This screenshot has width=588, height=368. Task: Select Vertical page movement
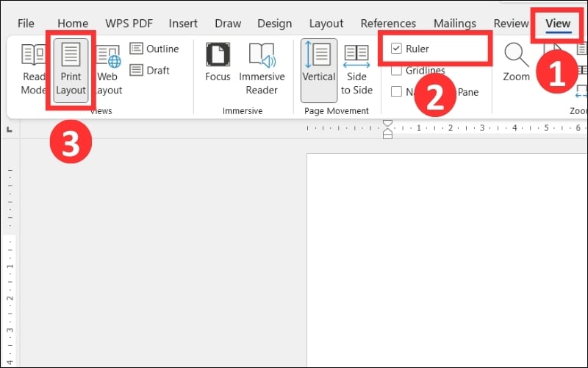click(x=319, y=71)
